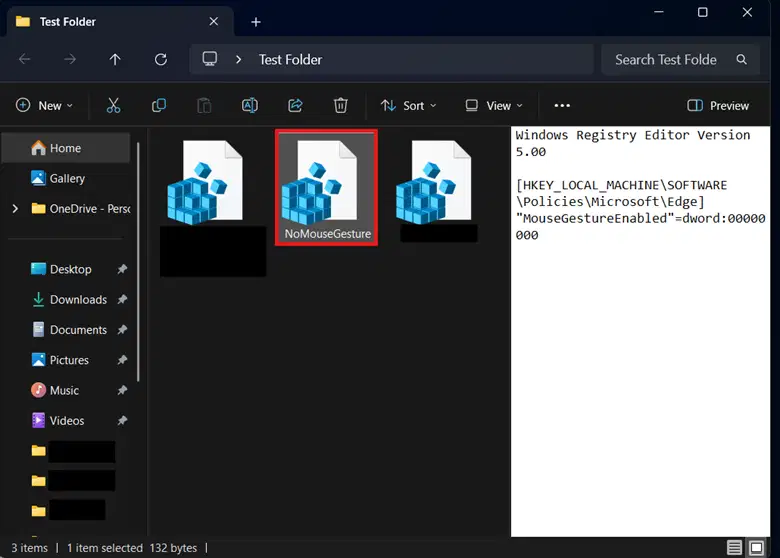The width and height of the screenshot is (780, 558).
Task: Click the Back navigation arrow
Action: click(24, 60)
